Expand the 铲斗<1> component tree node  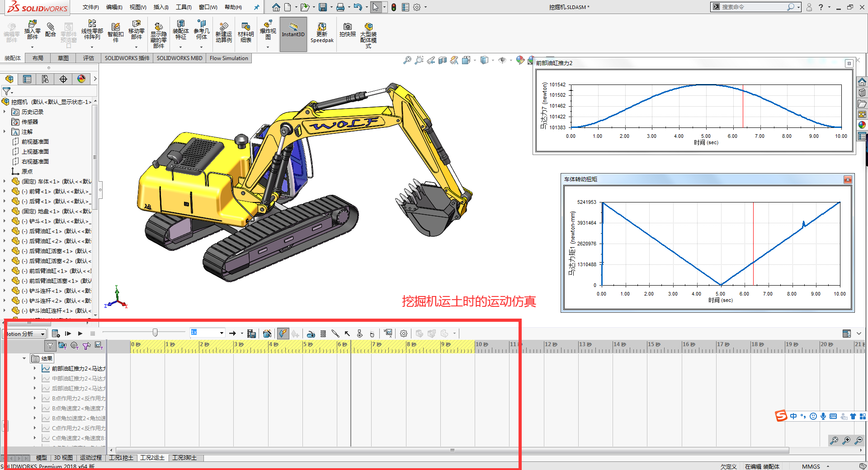tap(5, 221)
